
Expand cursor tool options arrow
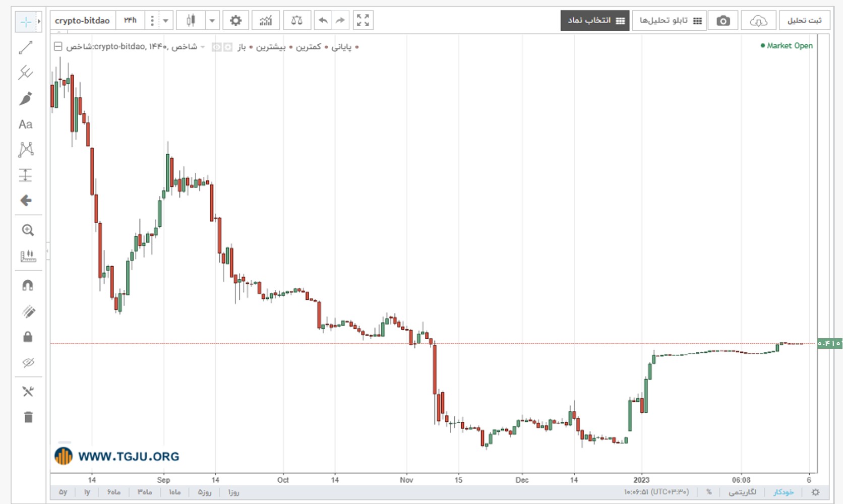tap(39, 22)
